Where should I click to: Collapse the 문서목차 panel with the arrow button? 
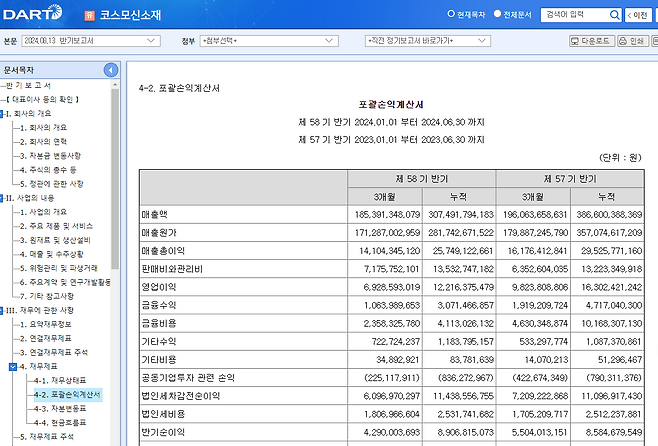(111, 70)
